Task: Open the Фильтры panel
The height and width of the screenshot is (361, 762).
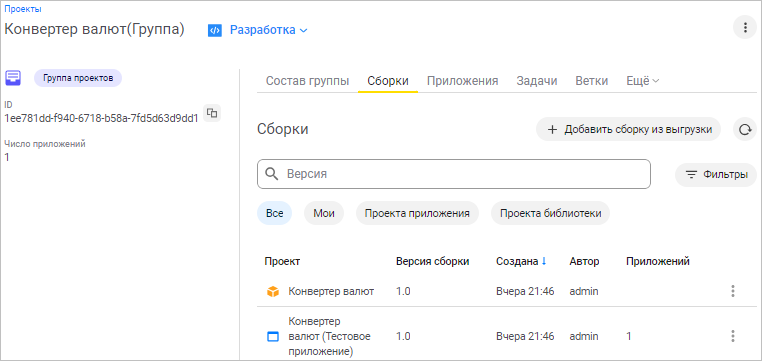Action: [716, 174]
